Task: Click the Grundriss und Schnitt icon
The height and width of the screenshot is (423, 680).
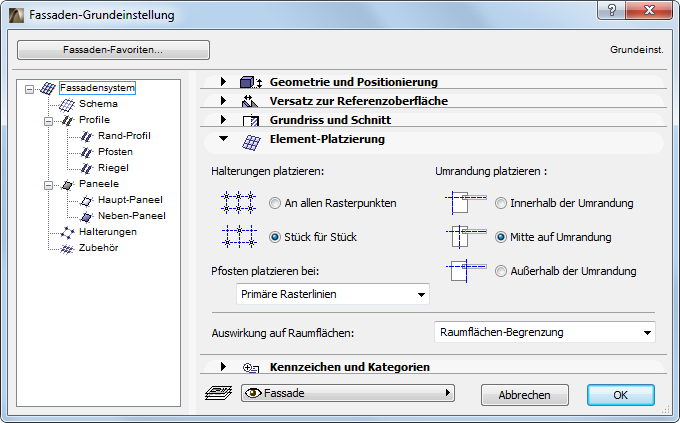Action: (x=251, y=121)
